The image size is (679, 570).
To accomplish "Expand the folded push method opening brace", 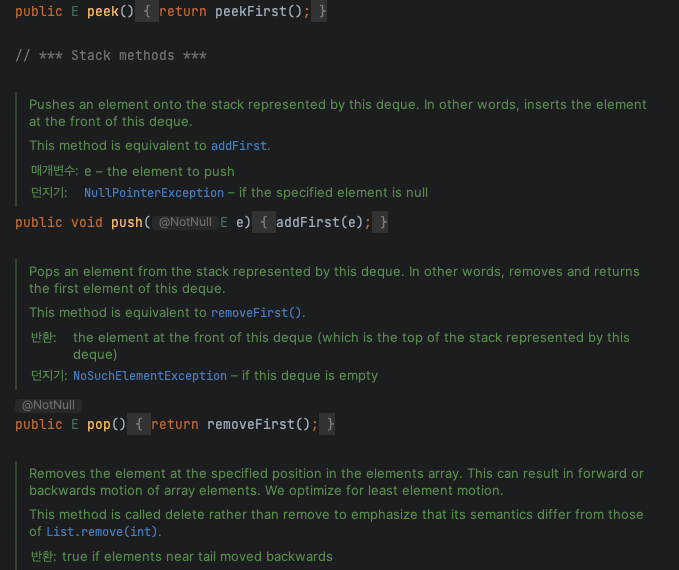I will coord(264,222).
